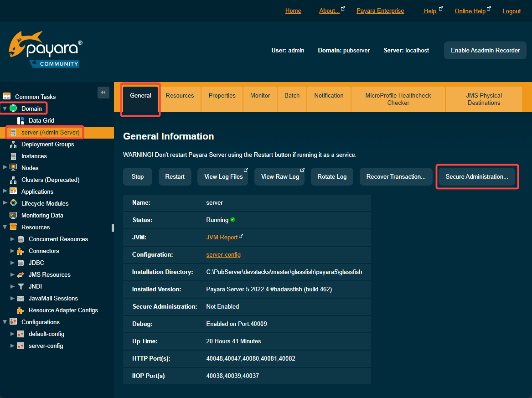
Task: Select Instances in the navigation tree
Action: 34,156
